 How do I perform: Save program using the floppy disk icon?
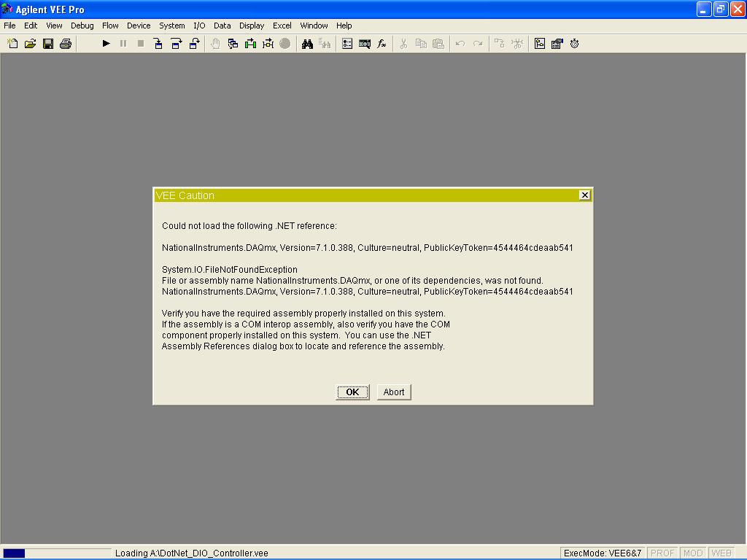coord(47,44)
